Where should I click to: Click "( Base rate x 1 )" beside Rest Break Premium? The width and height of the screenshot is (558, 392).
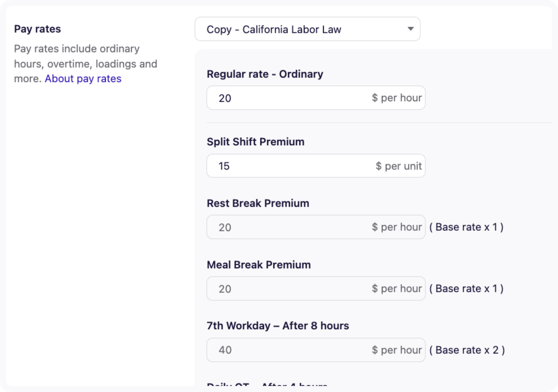pyautogui.click(x=466, y=227)
